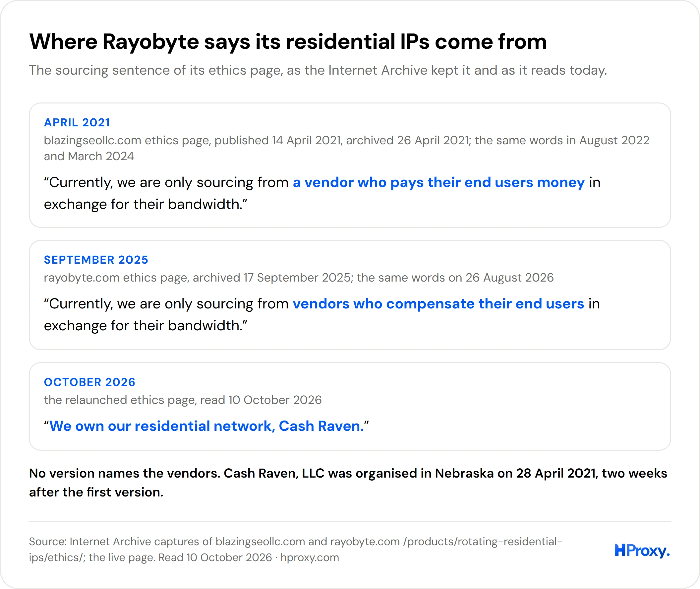Click the highlighted phrase "vendors who compensate their end users"

438,304
